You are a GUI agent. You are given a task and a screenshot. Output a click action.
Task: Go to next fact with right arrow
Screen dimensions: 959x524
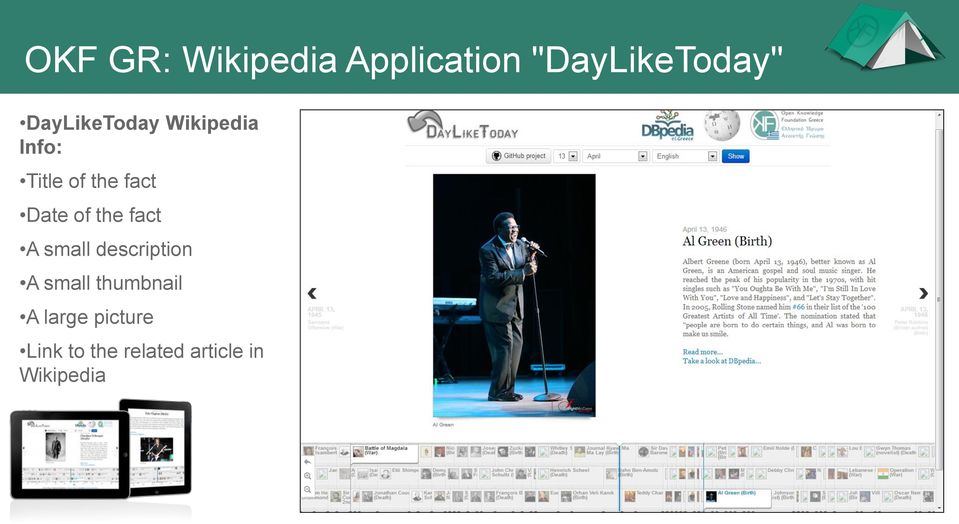click(923, 293)
